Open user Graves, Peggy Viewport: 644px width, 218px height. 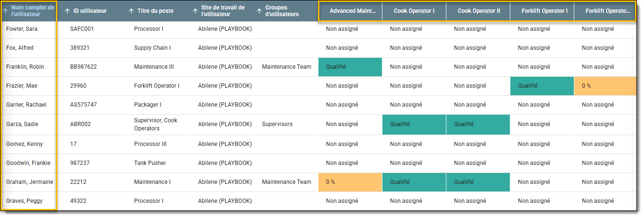pyautogui.click(x=24, y=201)
